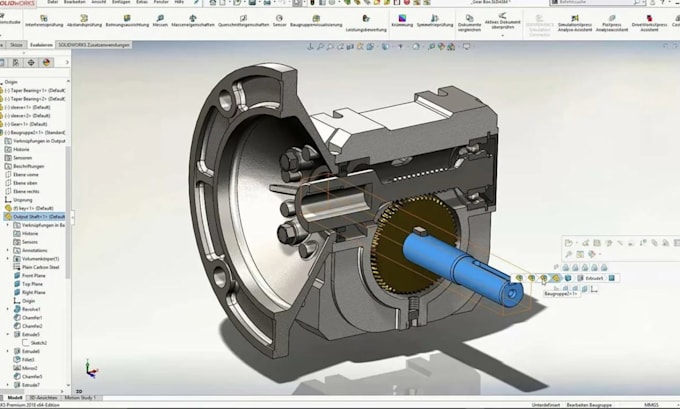Select the Messen measure tool
The height and width of the screenshot is (409, 680).
[x=160, y=21]
